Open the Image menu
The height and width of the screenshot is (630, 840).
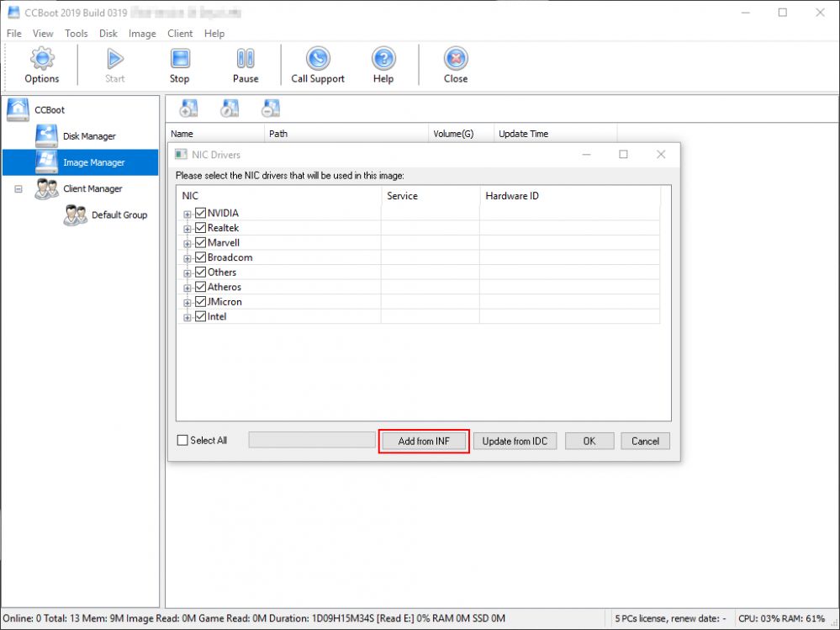coord(142,33)
